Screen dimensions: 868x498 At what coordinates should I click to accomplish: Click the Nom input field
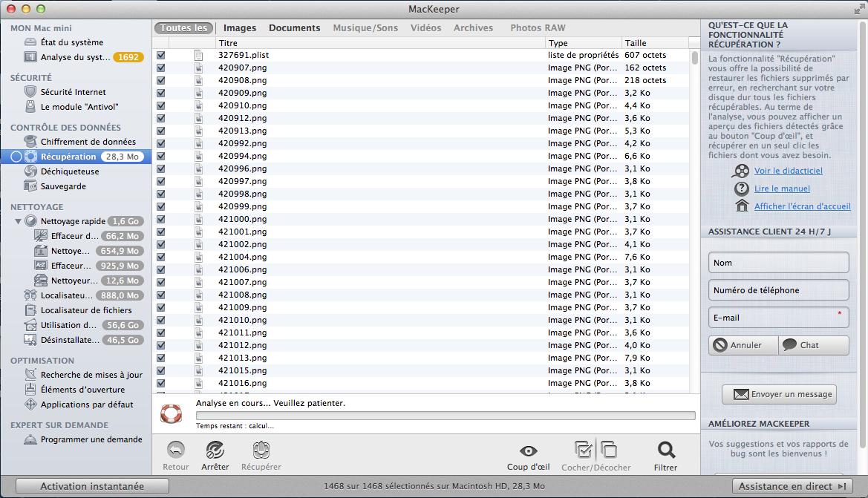[778, 263]
